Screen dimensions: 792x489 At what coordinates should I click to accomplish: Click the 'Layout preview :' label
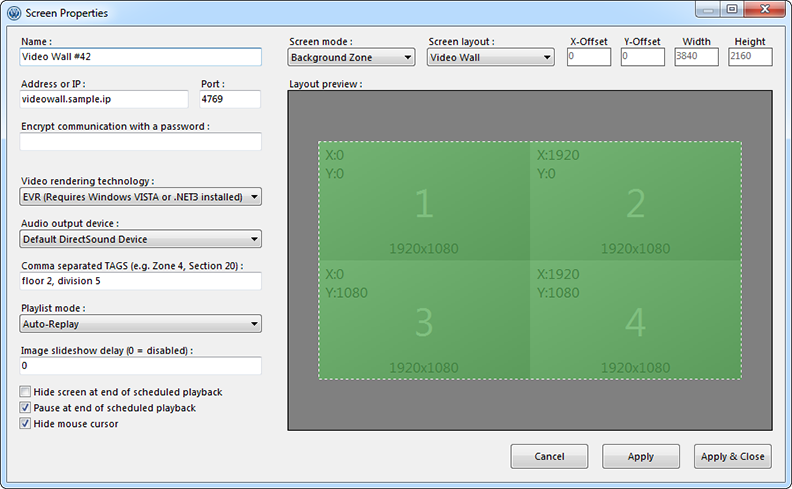[326, 84]
